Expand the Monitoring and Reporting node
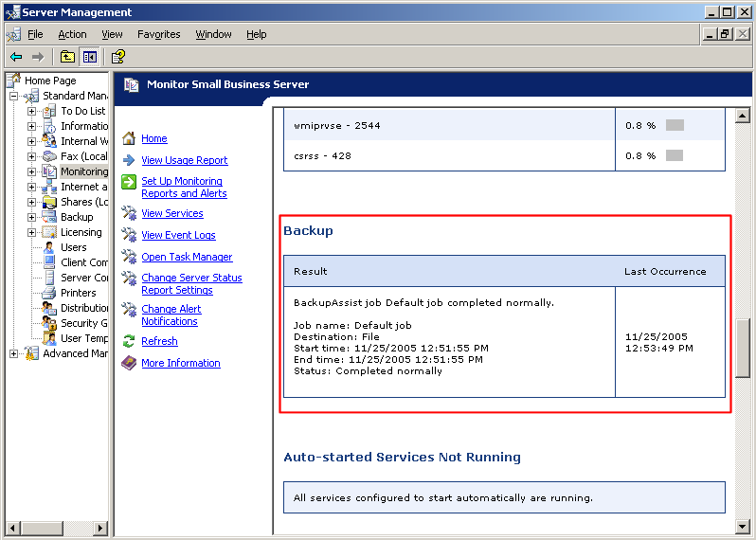The width and height of the screenshot is (756, 540). [x=32, y=171]
